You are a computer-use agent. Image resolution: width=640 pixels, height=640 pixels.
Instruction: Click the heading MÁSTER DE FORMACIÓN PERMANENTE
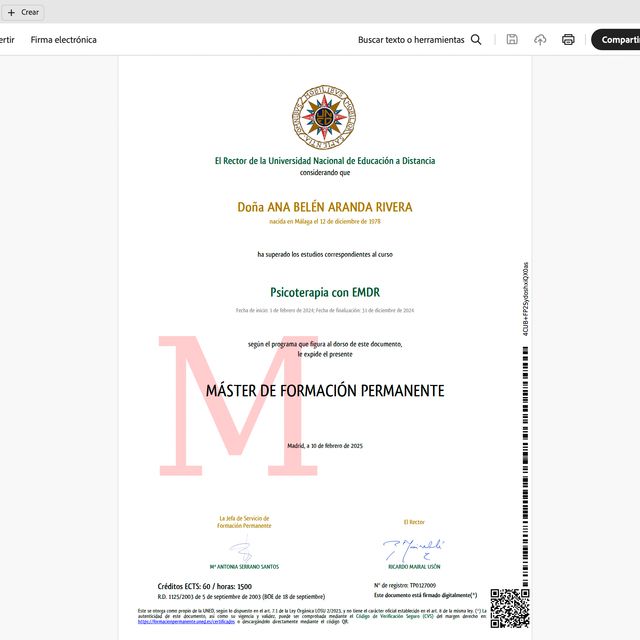point(325,391)
